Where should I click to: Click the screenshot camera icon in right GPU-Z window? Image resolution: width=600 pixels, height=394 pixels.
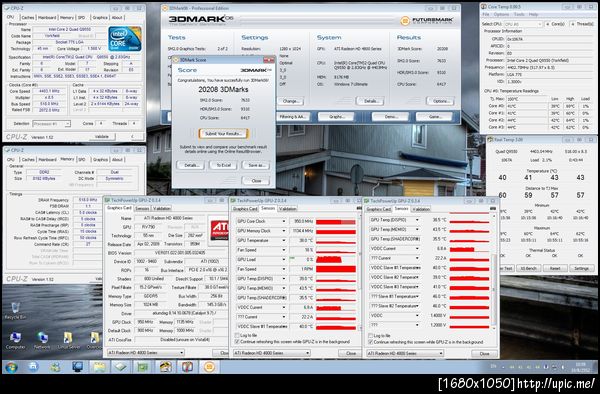[493, 208]
